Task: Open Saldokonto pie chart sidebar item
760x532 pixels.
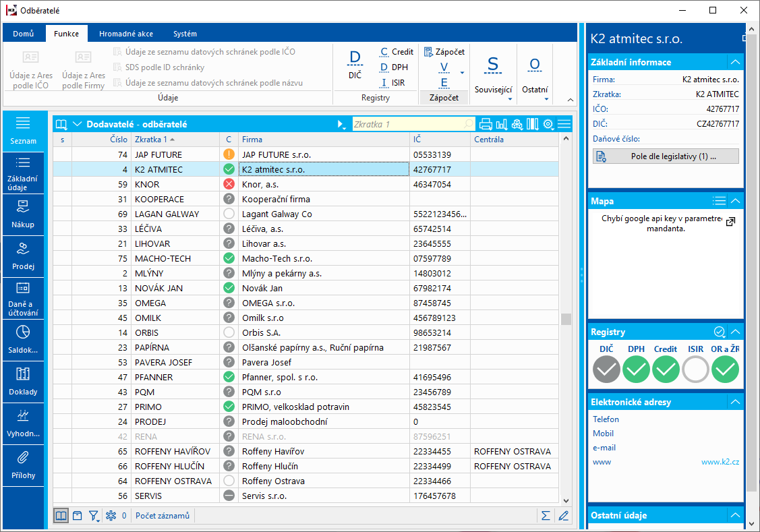Action: [23, 339]
